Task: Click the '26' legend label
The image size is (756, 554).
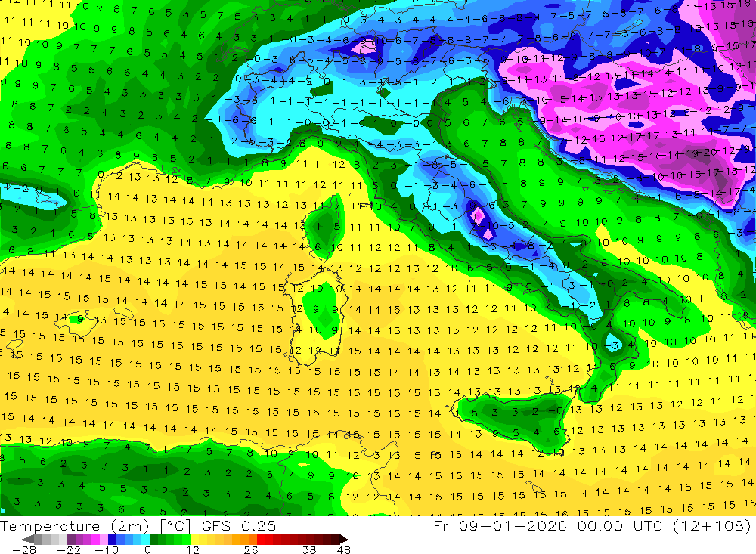Action: coord(251,549)
